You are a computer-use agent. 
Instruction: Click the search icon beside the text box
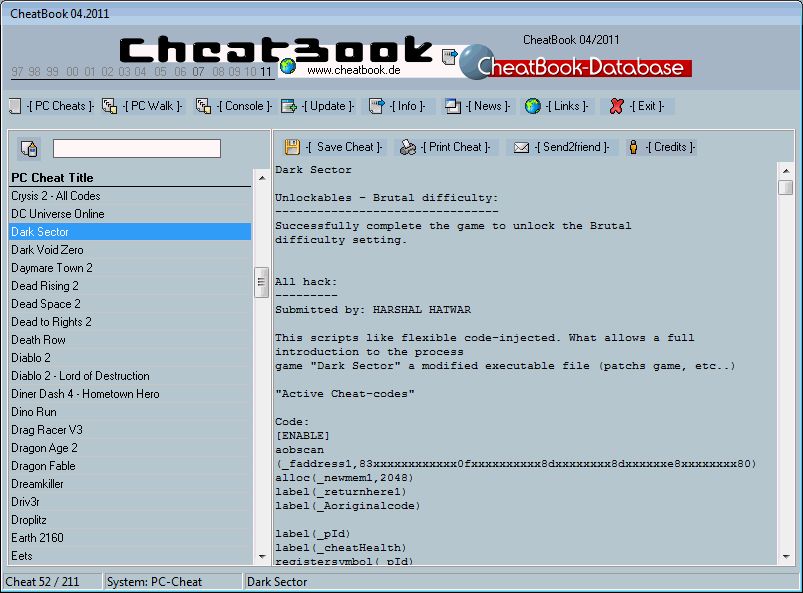click(x=29, y=149)
